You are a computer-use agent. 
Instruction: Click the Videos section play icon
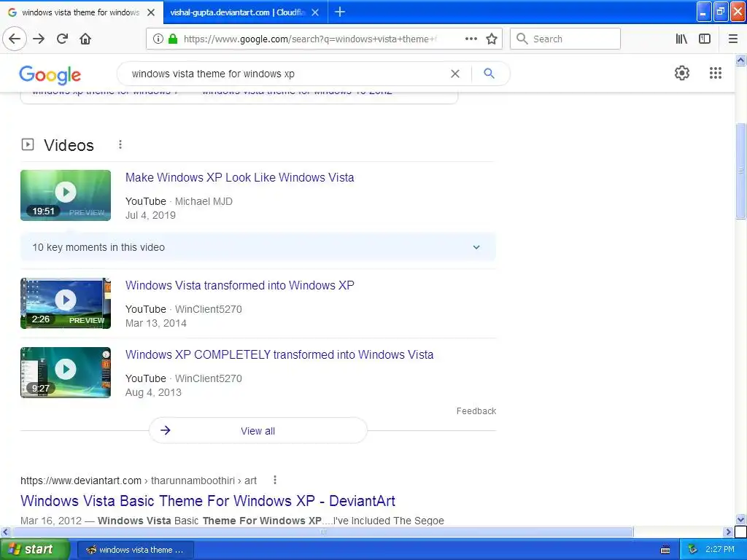tap(28, 144)
